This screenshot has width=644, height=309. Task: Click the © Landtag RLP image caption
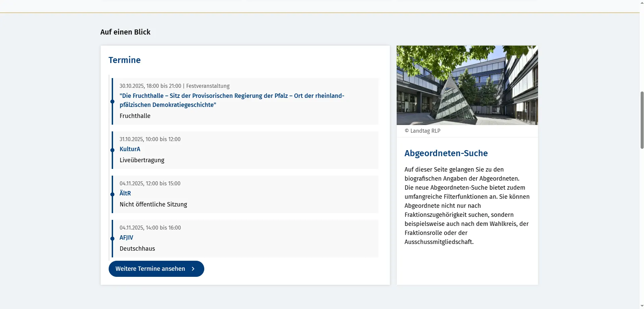pyautogui.click(x=422, y=131)
